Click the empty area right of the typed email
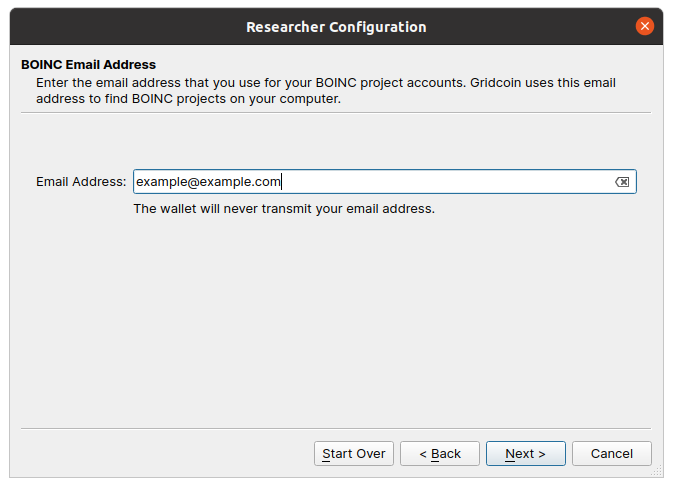The image size is (673, 487). (x=446, y=182)
